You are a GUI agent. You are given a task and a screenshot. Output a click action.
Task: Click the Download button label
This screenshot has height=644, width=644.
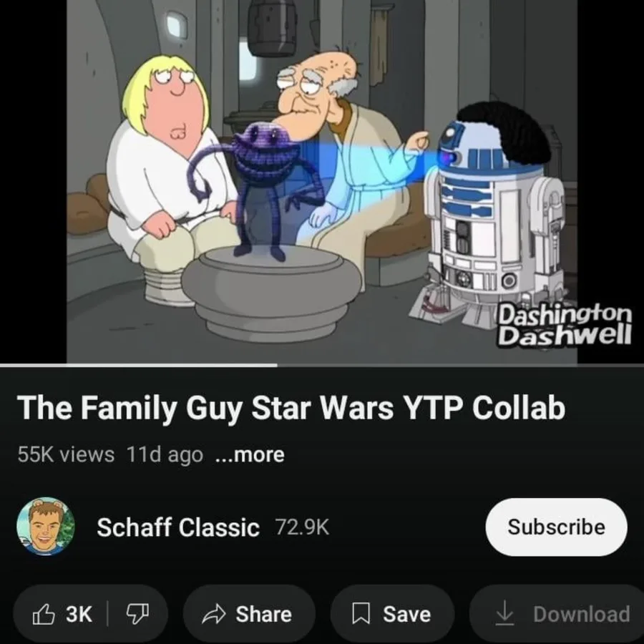pos(582,615)
